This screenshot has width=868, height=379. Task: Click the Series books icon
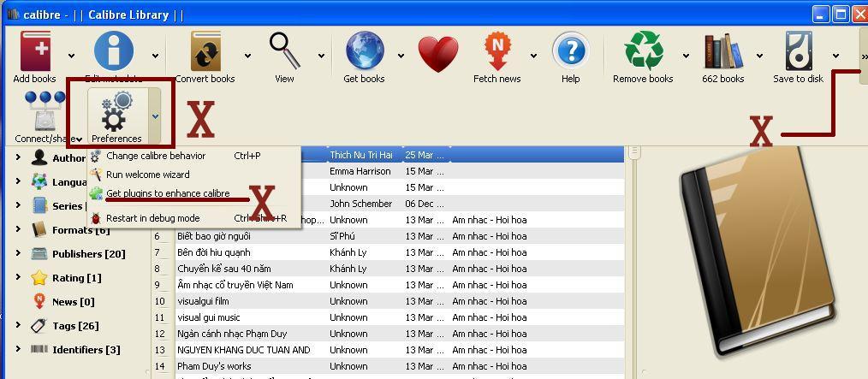[39, 205]
